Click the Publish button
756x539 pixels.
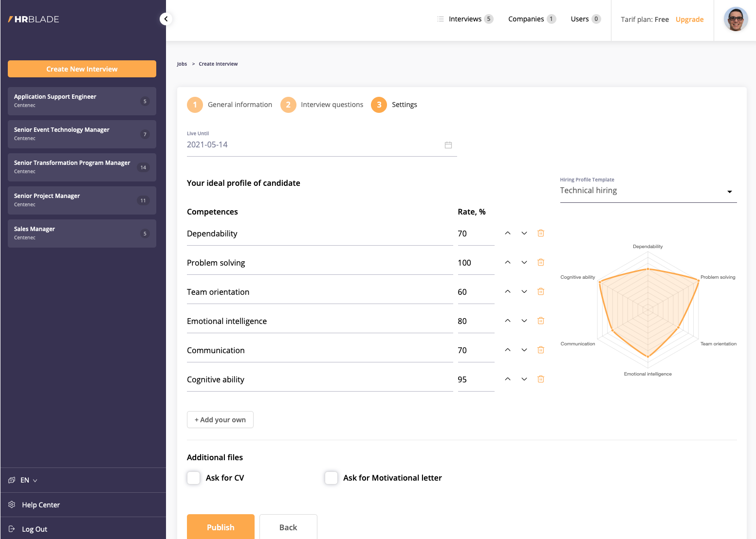click(221, 527)
